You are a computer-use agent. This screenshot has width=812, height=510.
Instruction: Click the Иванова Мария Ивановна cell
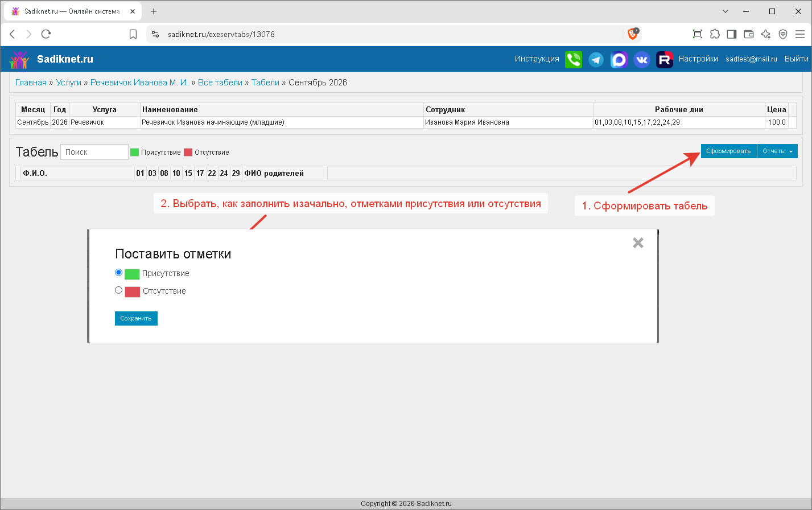508,122
